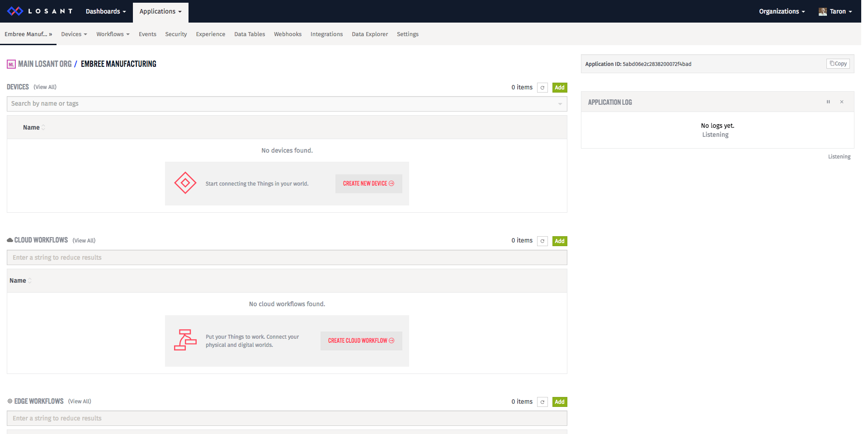This screenshot has width=868, height=434.
Task: Click the edge workflows filter field
Action: tap(287, 418)
